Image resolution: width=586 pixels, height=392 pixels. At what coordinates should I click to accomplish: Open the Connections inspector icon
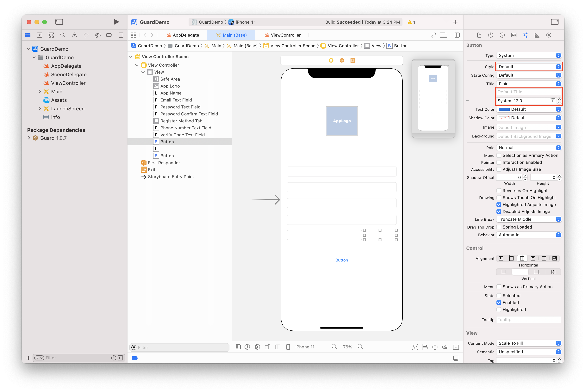coord(549,35)
